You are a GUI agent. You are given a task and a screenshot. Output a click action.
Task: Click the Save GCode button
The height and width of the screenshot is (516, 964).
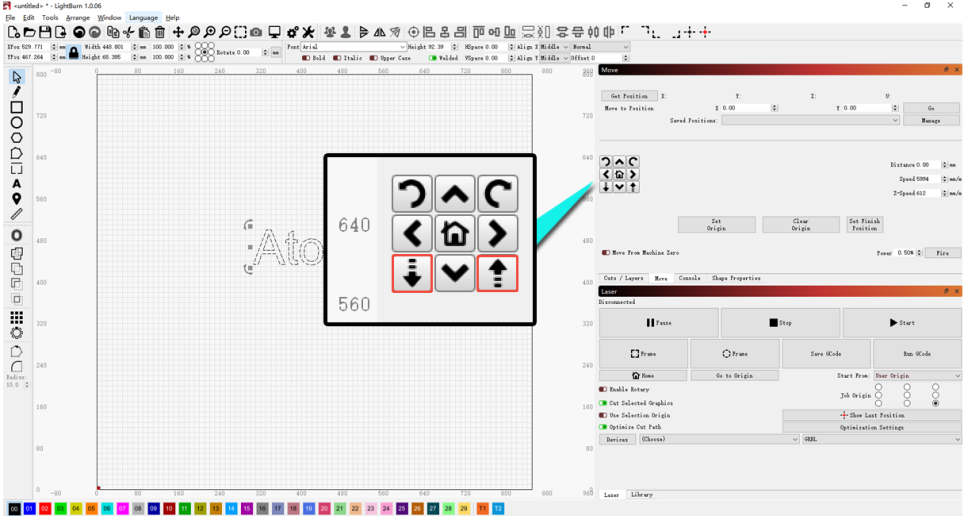click(x=826, y=354)
